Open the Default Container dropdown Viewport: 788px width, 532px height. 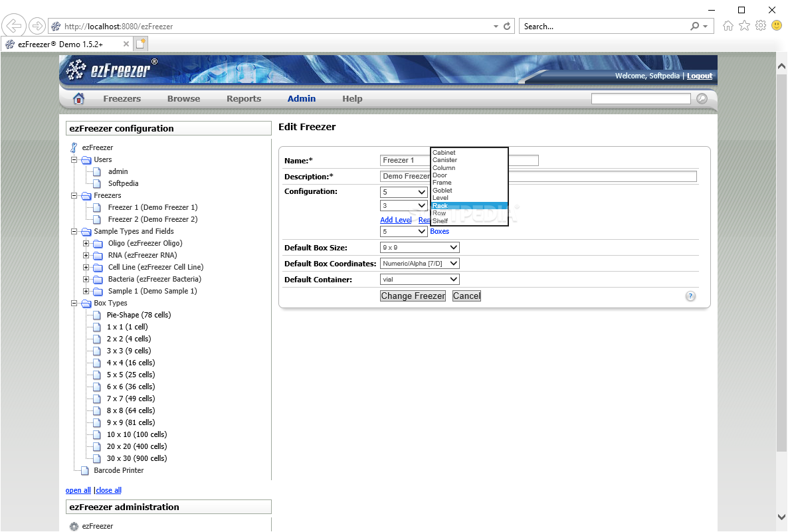420,280
